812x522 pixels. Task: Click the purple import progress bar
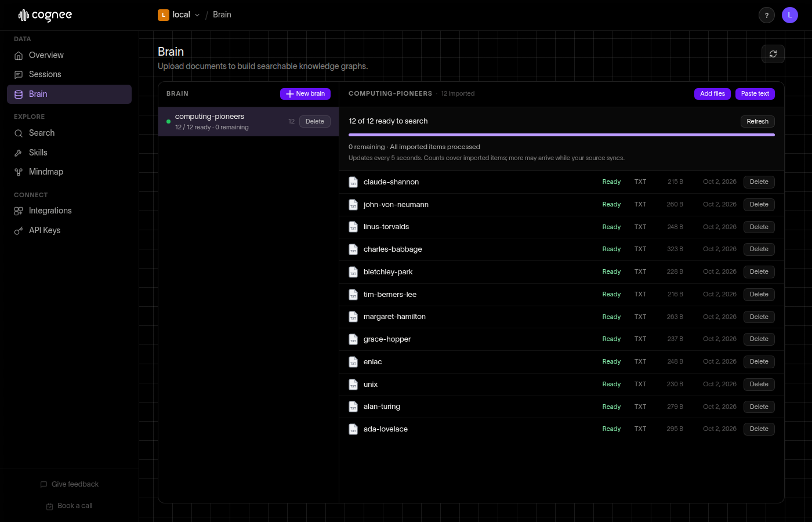coord(561,135)
